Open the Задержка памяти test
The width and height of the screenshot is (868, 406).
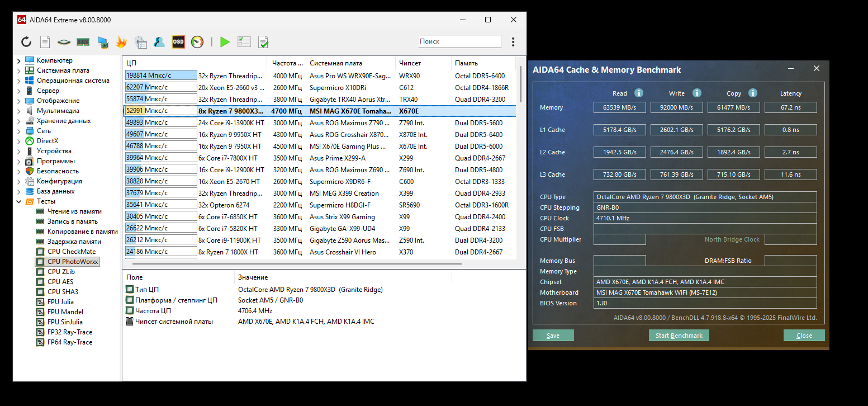74,242
